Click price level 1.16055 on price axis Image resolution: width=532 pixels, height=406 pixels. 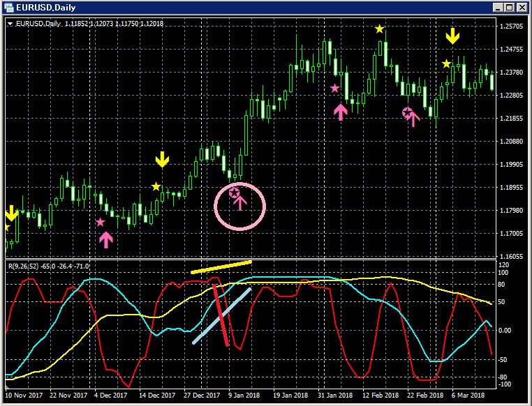(512, 257)
